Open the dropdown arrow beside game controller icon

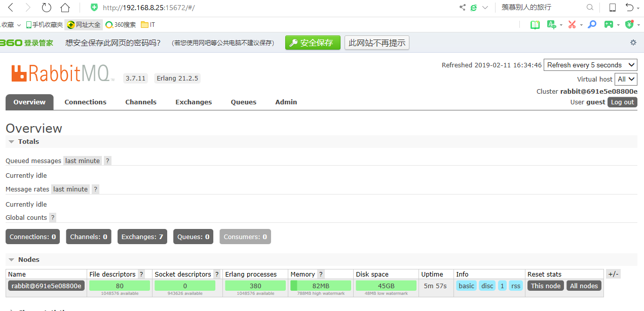click(618, 25)
